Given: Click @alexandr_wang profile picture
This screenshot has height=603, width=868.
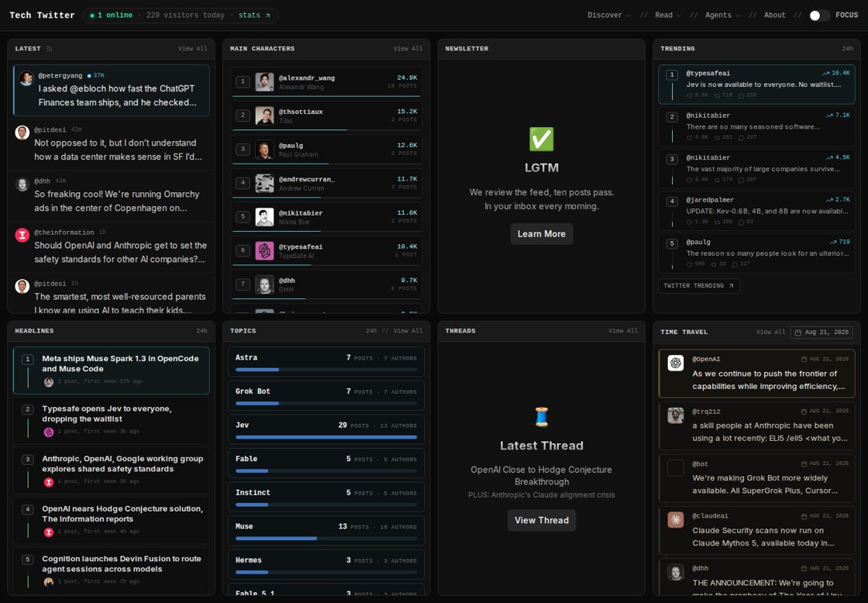Looking at the screenshot, I should [264, 82].
